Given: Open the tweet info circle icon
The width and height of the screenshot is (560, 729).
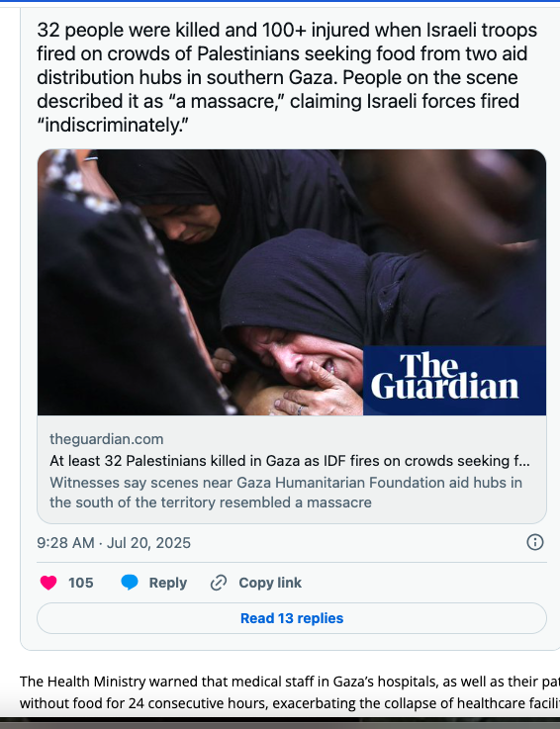Looking at the screenshot, I should tap(535, 542).
